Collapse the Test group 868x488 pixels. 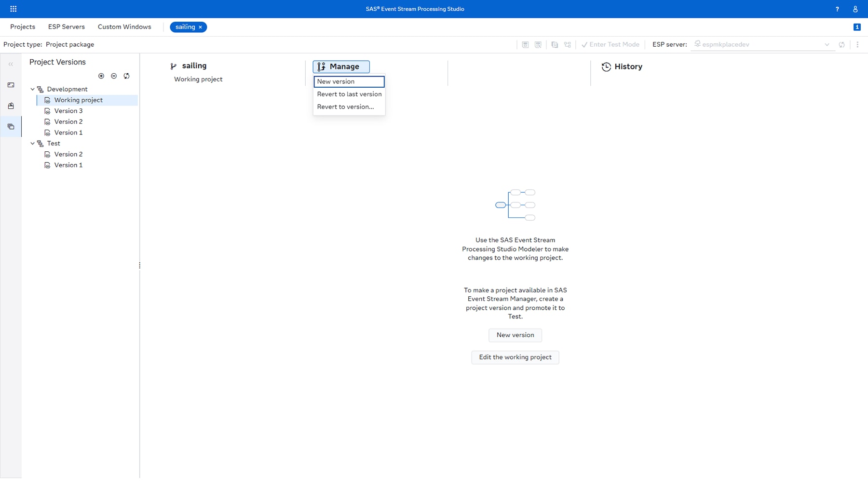click(x=33, y=143)
